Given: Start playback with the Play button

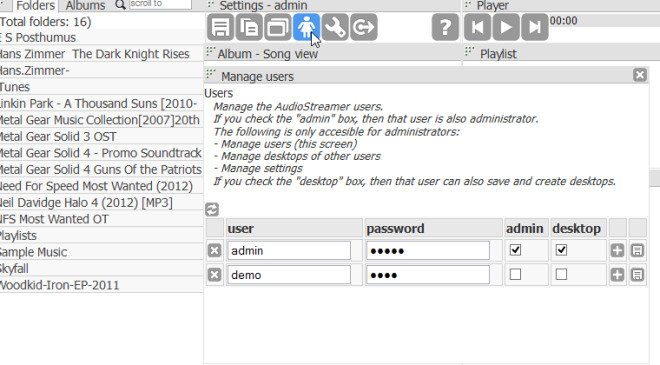Looking at the screenshot, I should point(506,27).
